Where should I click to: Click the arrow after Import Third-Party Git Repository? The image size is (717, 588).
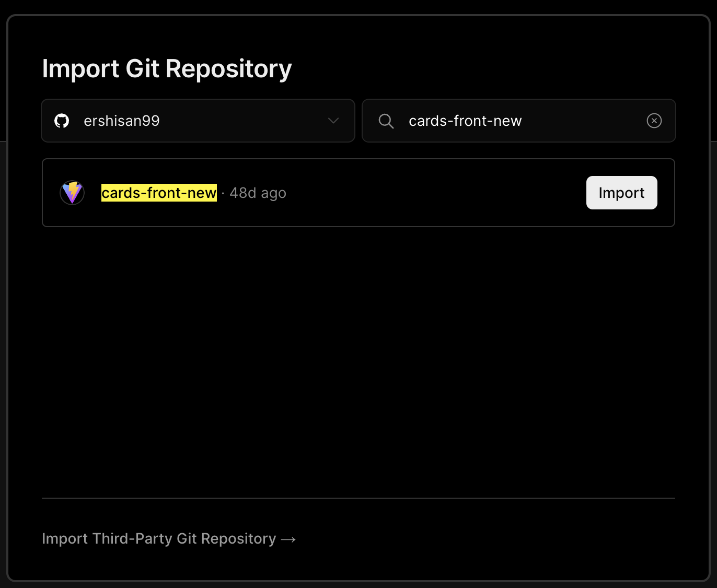click(288, 539)
